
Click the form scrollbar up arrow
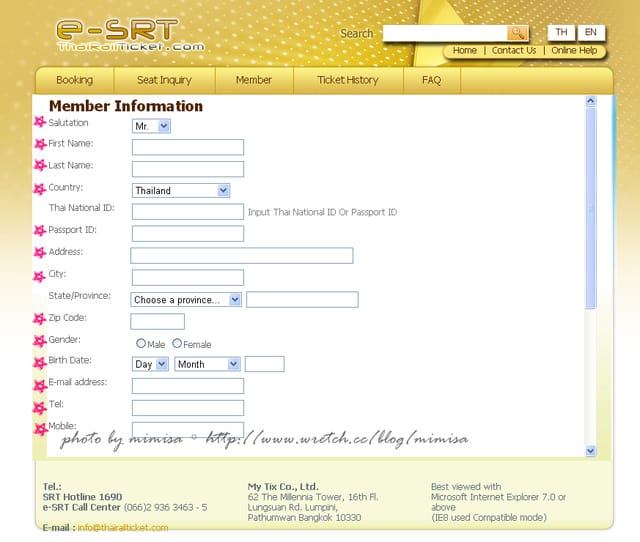click(x=591, y=101)
